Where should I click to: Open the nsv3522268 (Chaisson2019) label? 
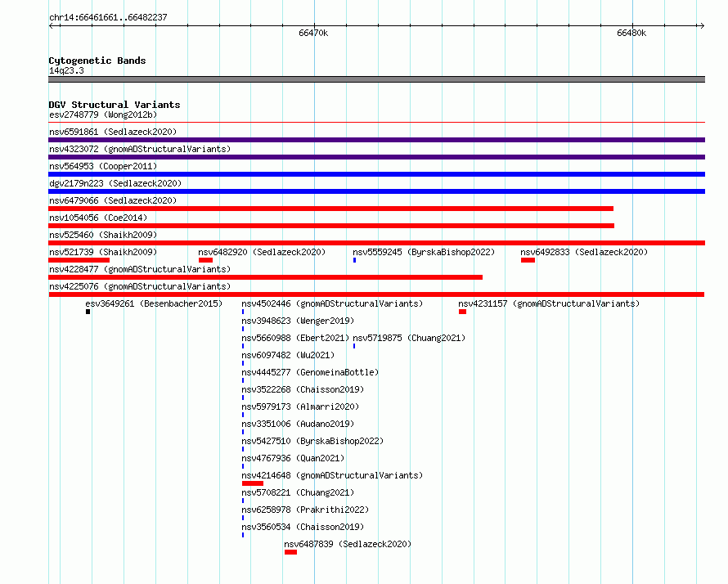tap(303, 389)
